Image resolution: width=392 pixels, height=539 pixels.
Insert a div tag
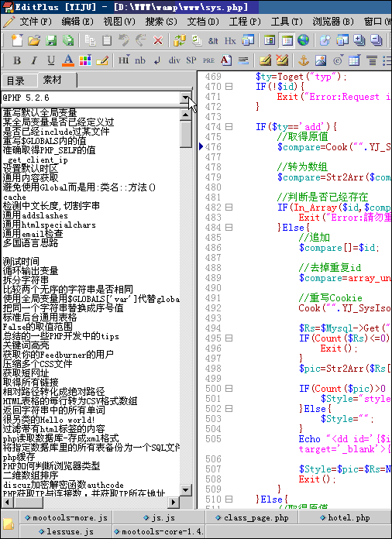pyautogui.click(x=174, y=60)
